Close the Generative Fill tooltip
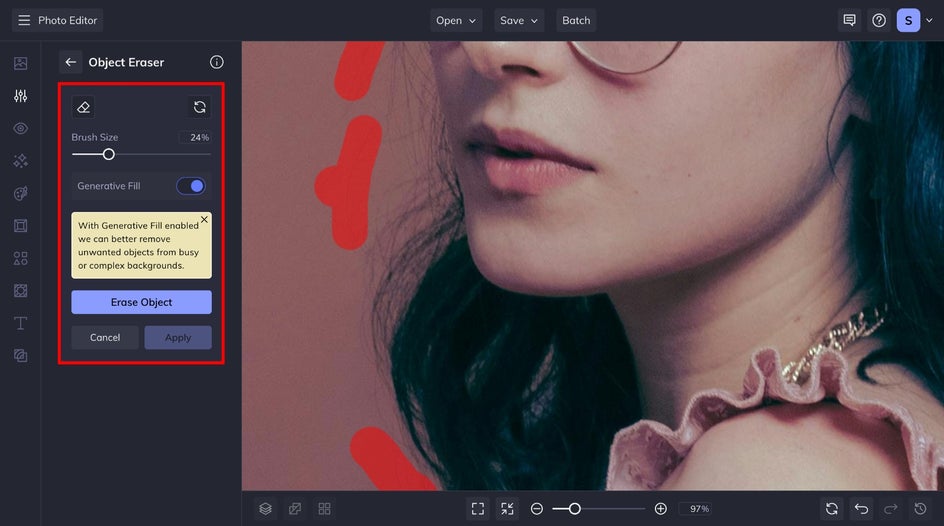The width and height of the screenshot is (944, 526). [x=204, y=219]
